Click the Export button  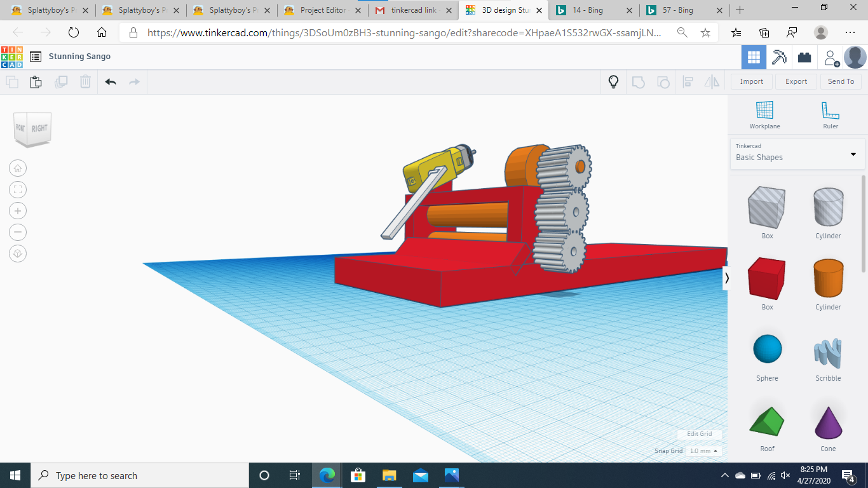click(x=796, y=81)
